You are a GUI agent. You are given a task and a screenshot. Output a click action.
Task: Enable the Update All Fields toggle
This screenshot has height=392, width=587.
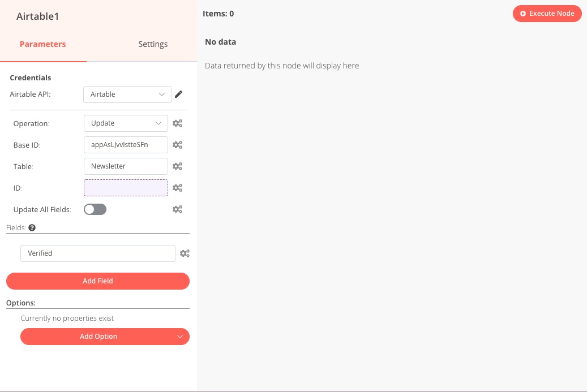point(95,209)
